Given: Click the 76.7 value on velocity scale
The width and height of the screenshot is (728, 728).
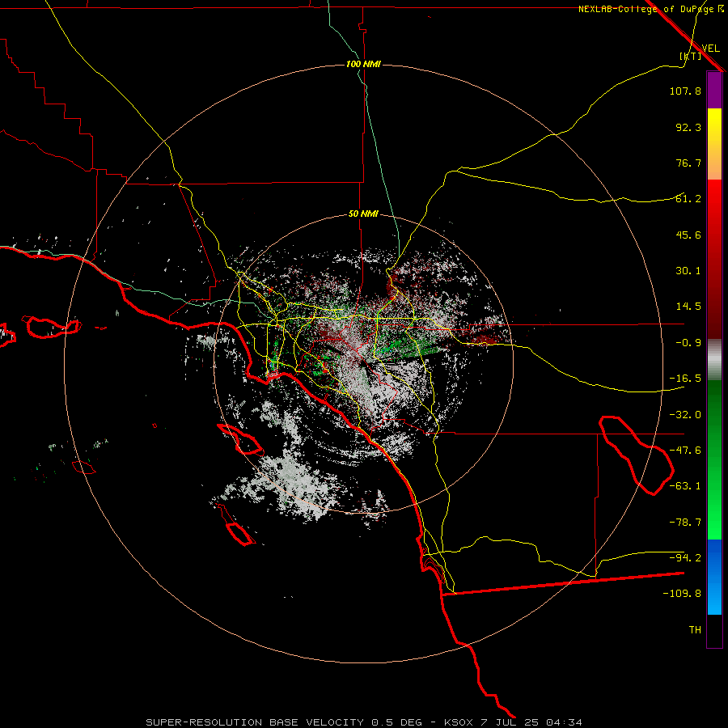Looking at the screenshot, I should coord(688,163).
